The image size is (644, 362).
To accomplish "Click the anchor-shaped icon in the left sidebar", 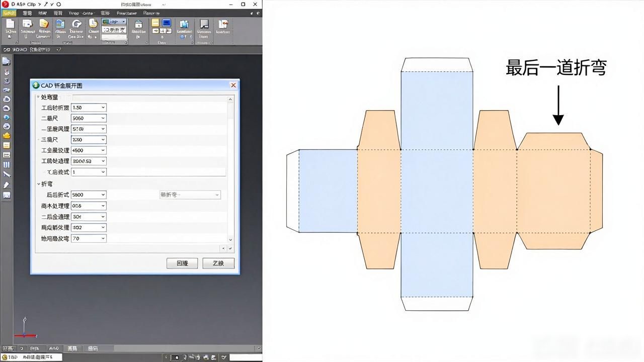I will coord(7,72).
